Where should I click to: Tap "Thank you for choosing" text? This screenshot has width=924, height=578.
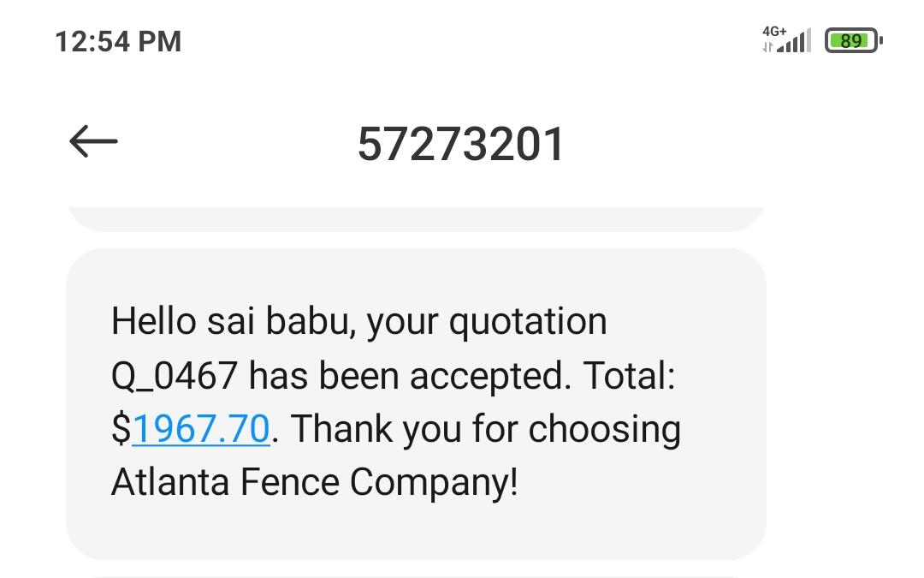[487, 428]
